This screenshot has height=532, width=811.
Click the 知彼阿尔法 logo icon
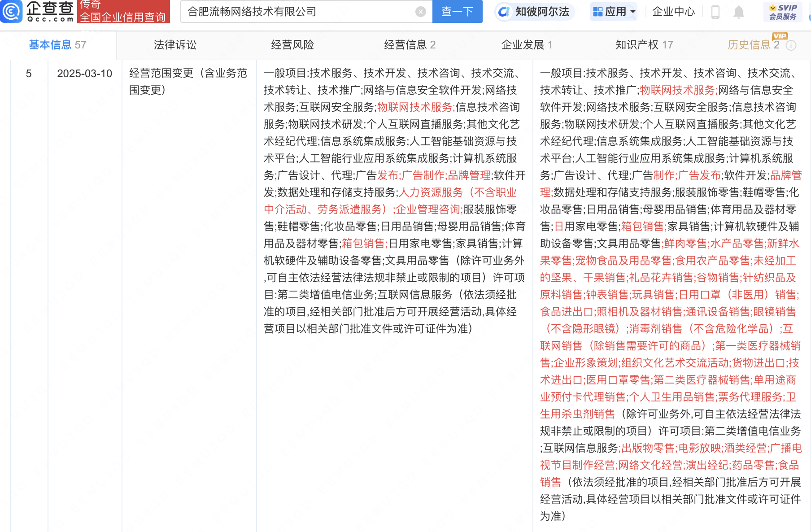point(504,12)
